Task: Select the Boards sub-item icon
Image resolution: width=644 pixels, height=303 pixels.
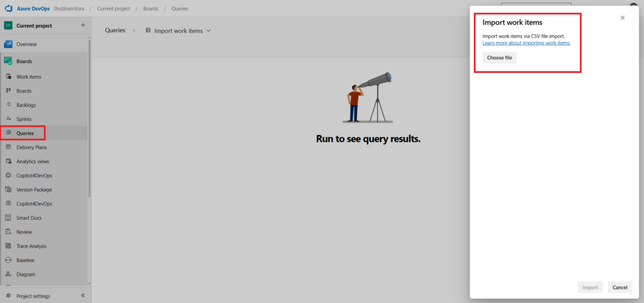Action: (8, 91)
